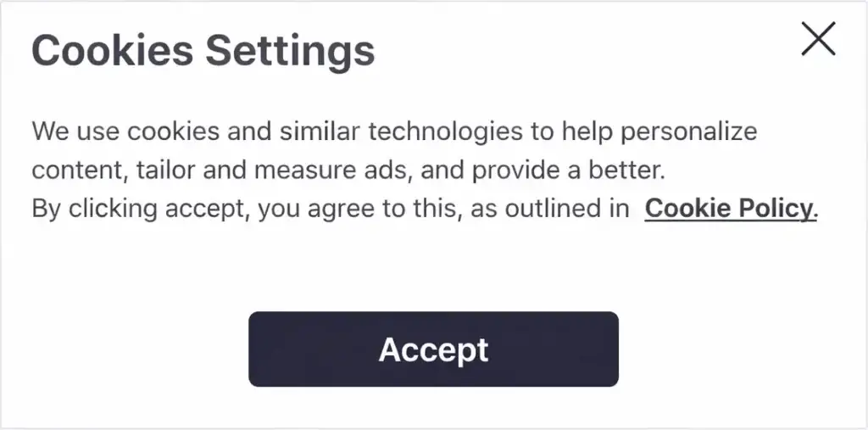This screenshot has width=868, height=430.
Task: Click the phrase 'as outlined in'
Action: 548,209
